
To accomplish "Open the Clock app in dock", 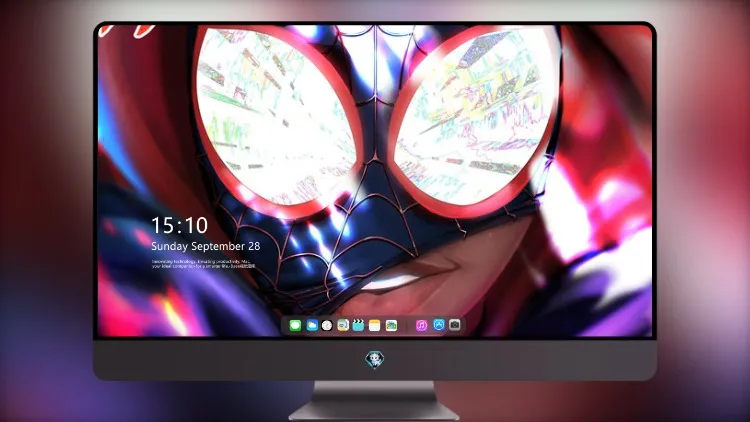I will [x=327, y=325].
